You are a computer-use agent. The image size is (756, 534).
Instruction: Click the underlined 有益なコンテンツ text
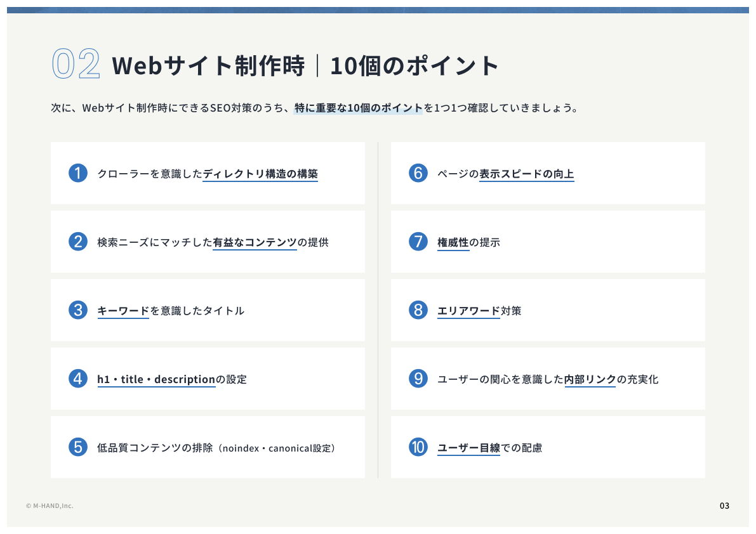click(x=255, y=242)
